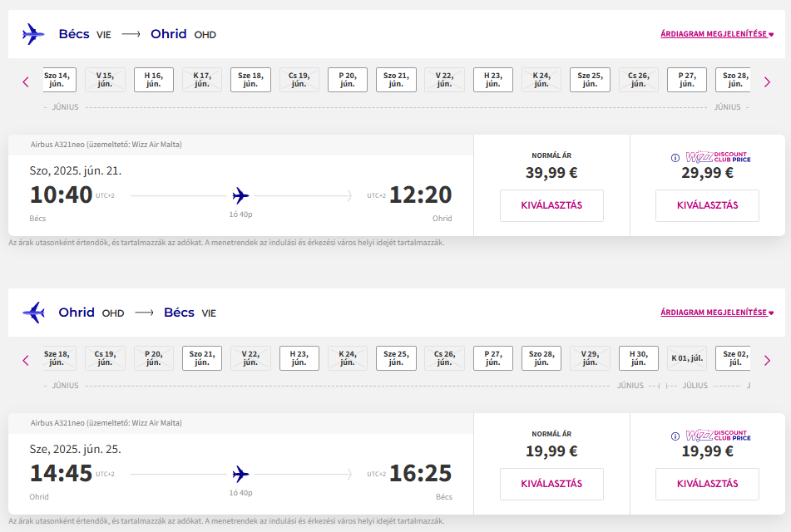Select H 23 jún. return date tab

(299, 358)
